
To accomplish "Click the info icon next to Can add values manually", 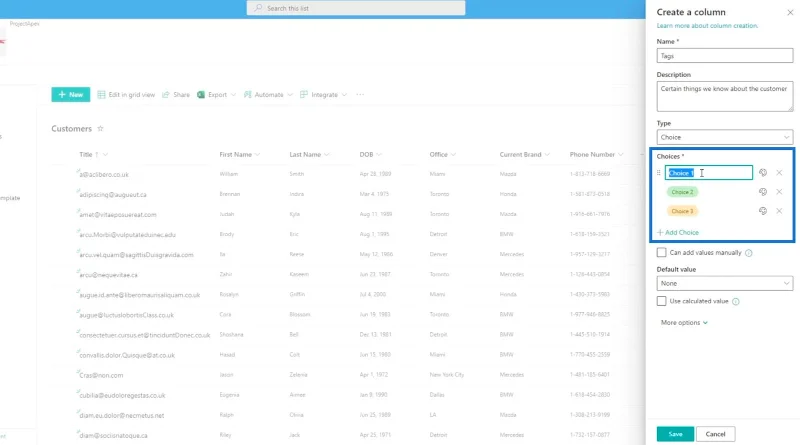I will [x=748, y=253].
